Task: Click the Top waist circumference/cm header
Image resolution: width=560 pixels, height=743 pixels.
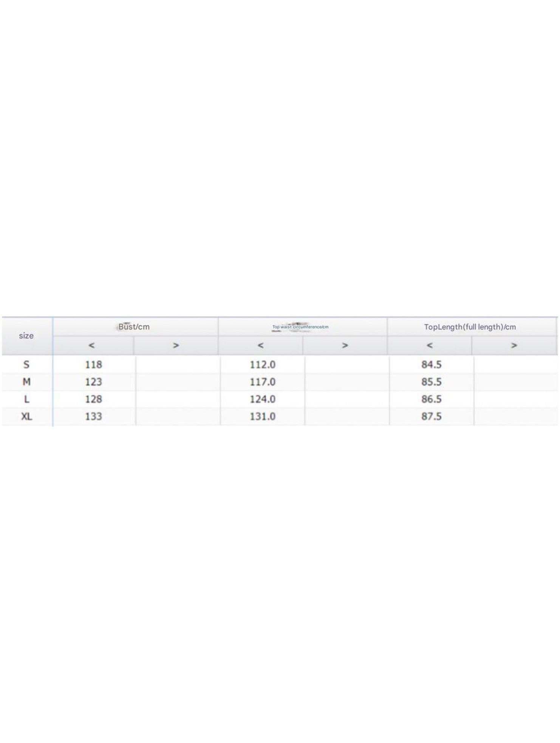Action: 301,327
